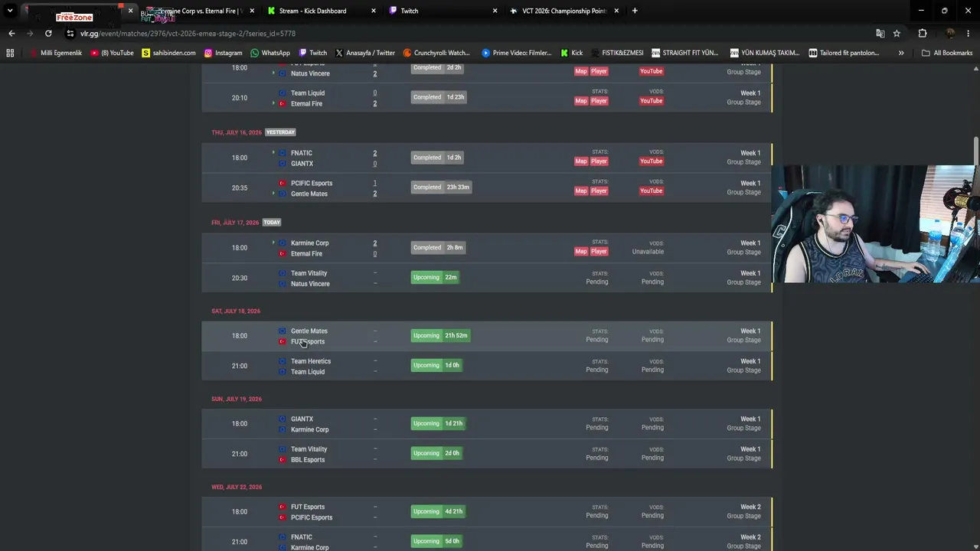Click the Completed 23h 33m status badge

(441, 187)
